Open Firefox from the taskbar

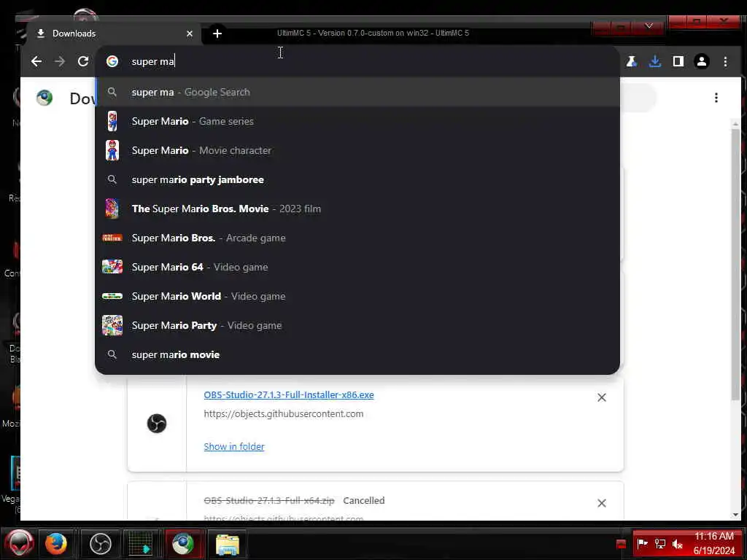56,544
